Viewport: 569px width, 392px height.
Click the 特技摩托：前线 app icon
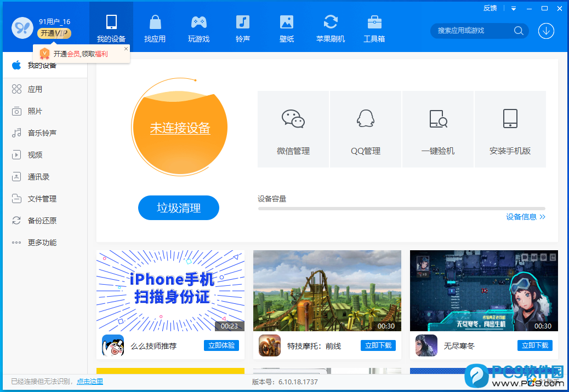pos(270,345)
